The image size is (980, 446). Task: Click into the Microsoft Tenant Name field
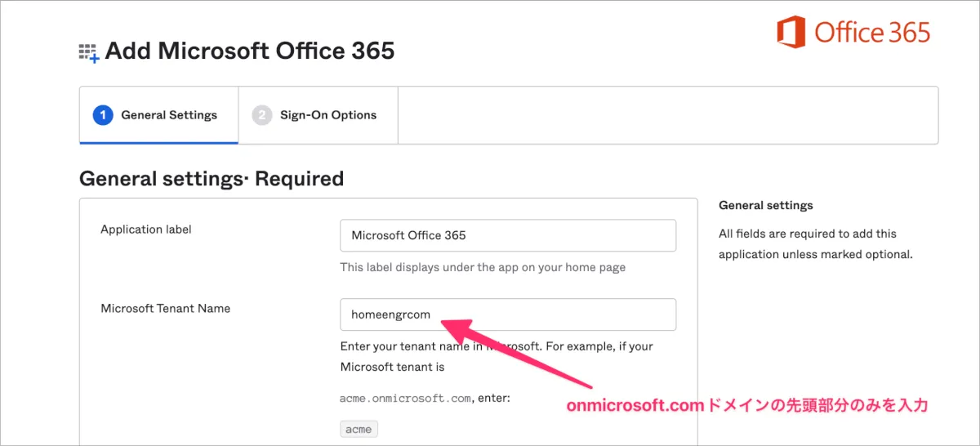coord(507,314)
